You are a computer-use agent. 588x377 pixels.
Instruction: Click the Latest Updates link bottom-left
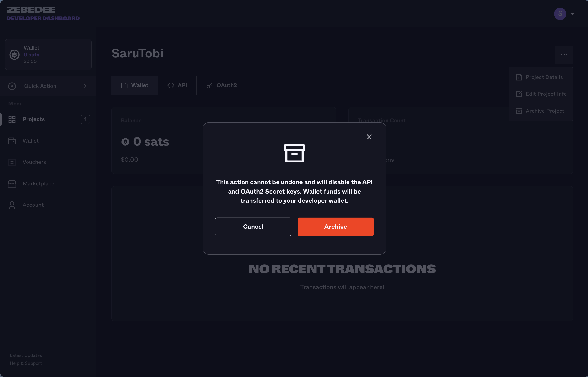point(26,355)
